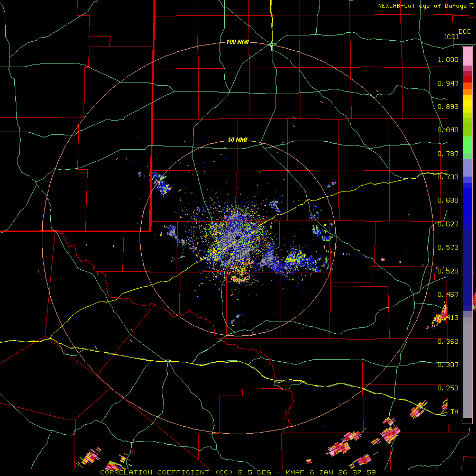Click the 0.573 legend value
This screenshot has height=476, width=476.
coord(448,248)
